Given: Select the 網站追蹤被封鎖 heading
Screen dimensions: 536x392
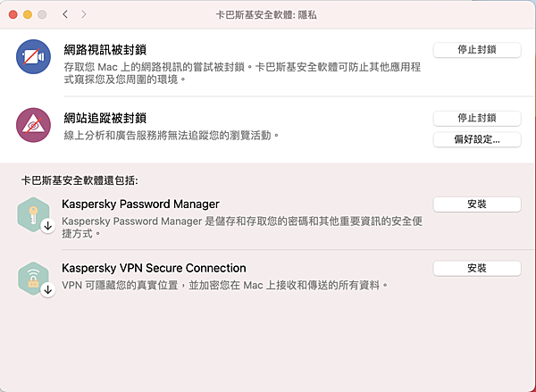Looking at the screenshot, I should [98, 118].
